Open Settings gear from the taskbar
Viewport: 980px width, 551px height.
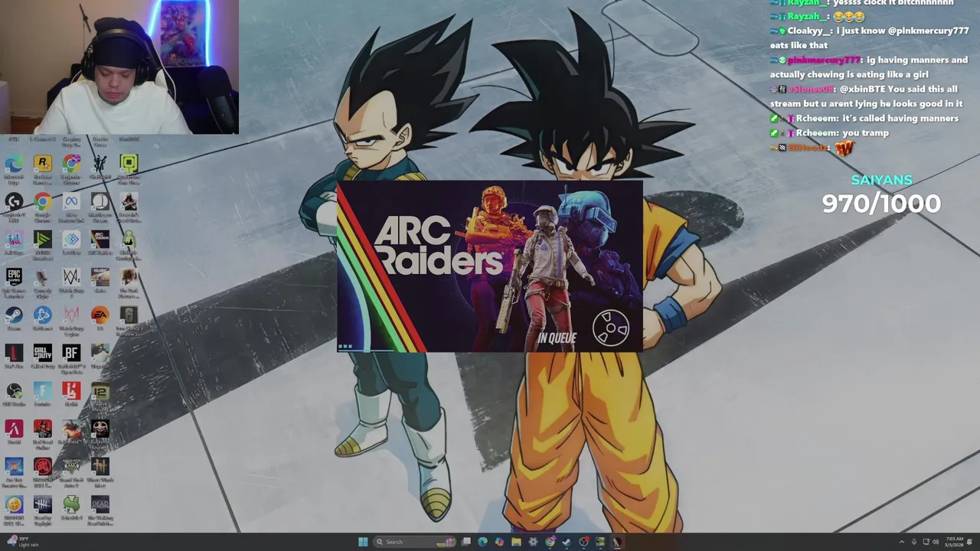[533, 542]
